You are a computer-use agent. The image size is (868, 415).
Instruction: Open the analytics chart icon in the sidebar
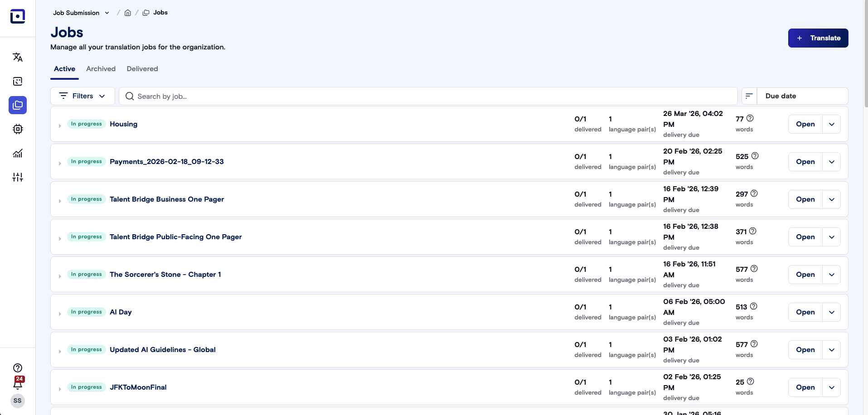coord(18,153)
